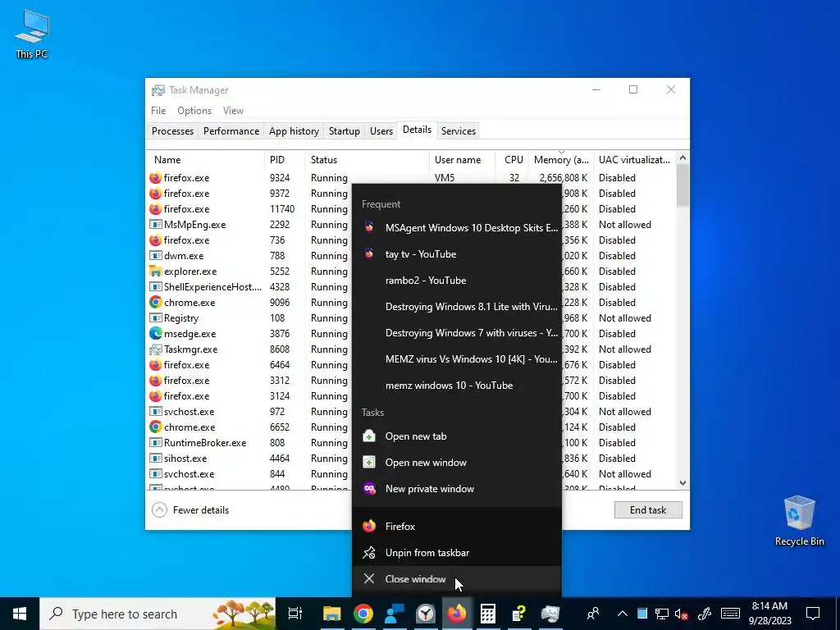This screenshot has width=840, height=630.
Task: Open MEMZ virus Vs Windows 10 entry
Action: click(456, 359)
